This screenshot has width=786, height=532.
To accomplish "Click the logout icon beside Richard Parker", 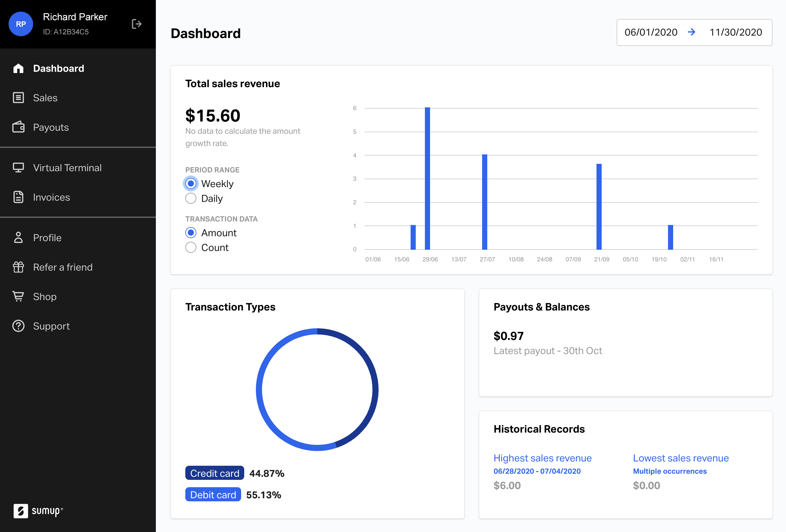I will click(137, 24).
